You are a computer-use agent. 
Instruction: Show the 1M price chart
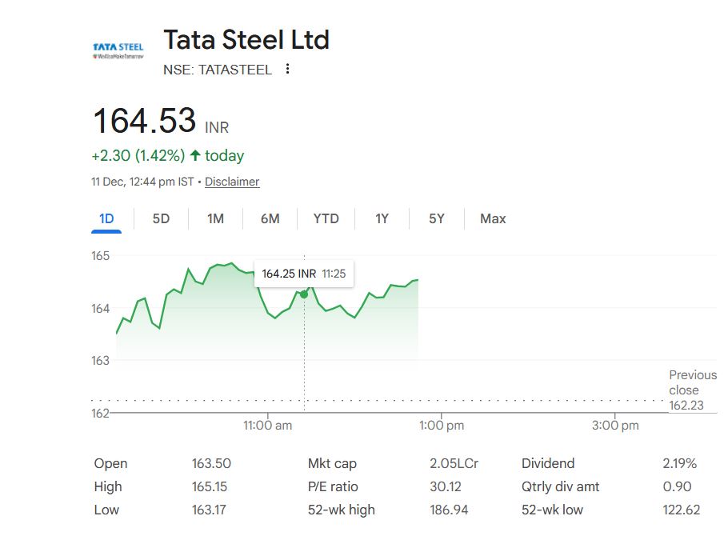[x=215, y=218]
